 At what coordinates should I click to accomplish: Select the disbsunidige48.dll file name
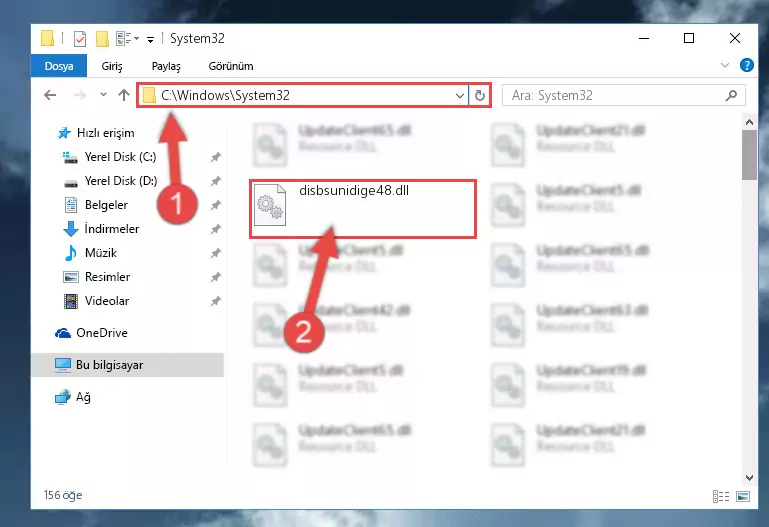click(x=354, y=190)
